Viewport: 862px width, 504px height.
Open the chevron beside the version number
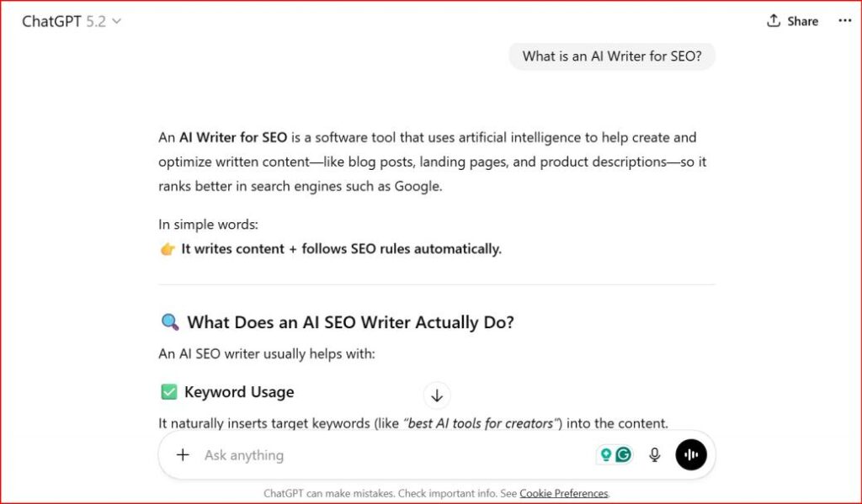[x=115, y=21]
